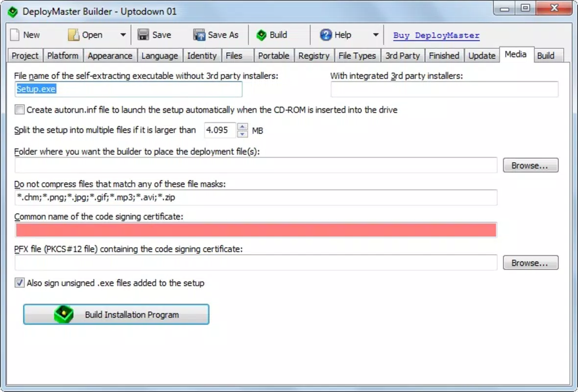Click the split size MB value field

click(x=220, y=130)
